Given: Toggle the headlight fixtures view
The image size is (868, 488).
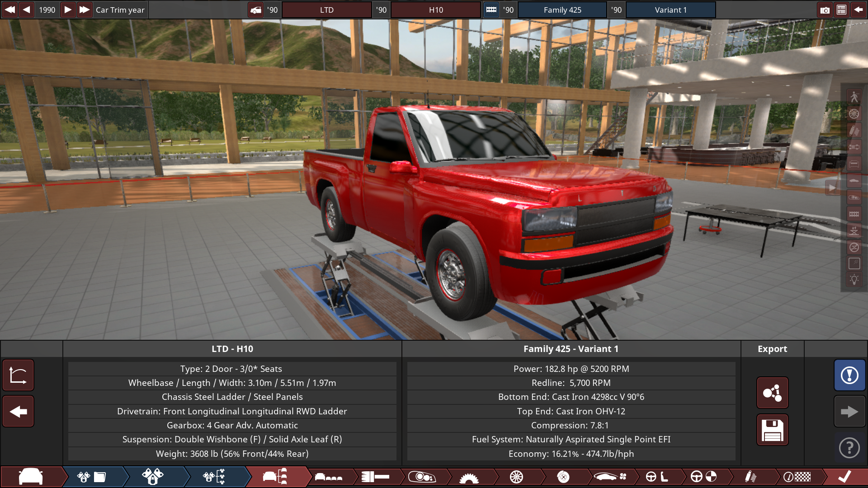Looking at the screenshot, I should (854, 197).
